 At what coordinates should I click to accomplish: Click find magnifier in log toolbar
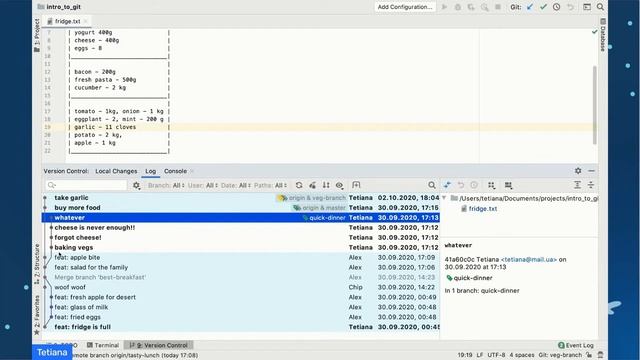tap(432, 185)
